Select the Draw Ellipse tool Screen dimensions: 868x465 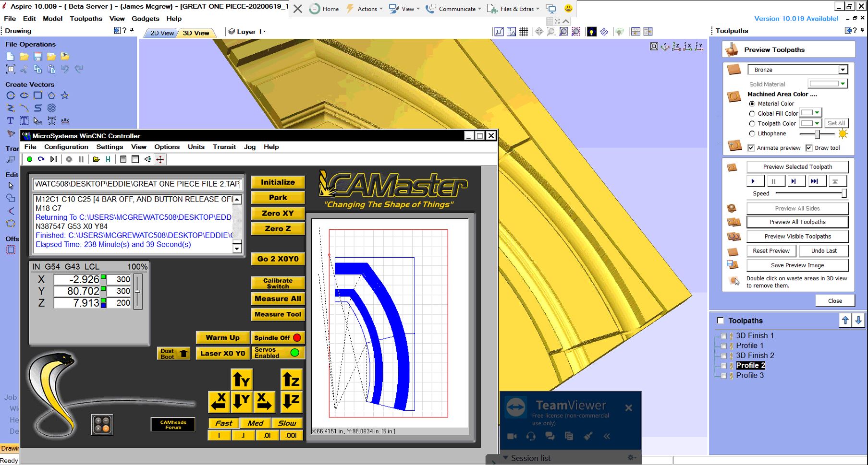tap(24, 95)
